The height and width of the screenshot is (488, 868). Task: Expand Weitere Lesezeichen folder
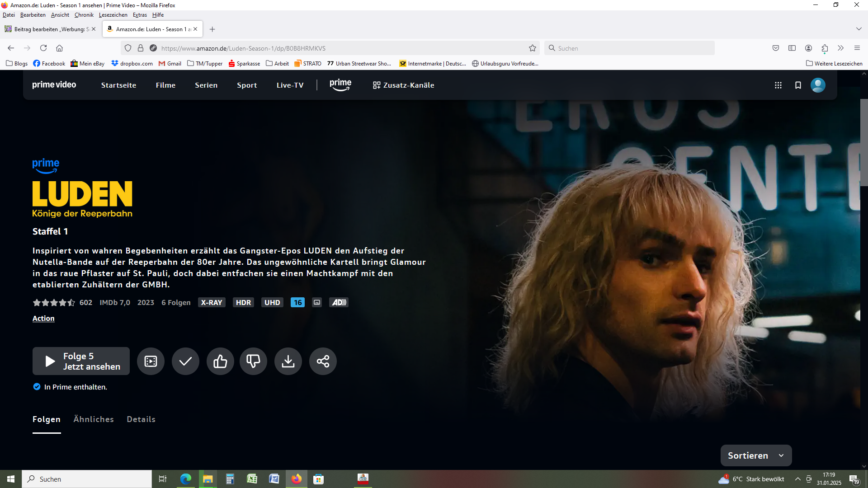point(834,64)
